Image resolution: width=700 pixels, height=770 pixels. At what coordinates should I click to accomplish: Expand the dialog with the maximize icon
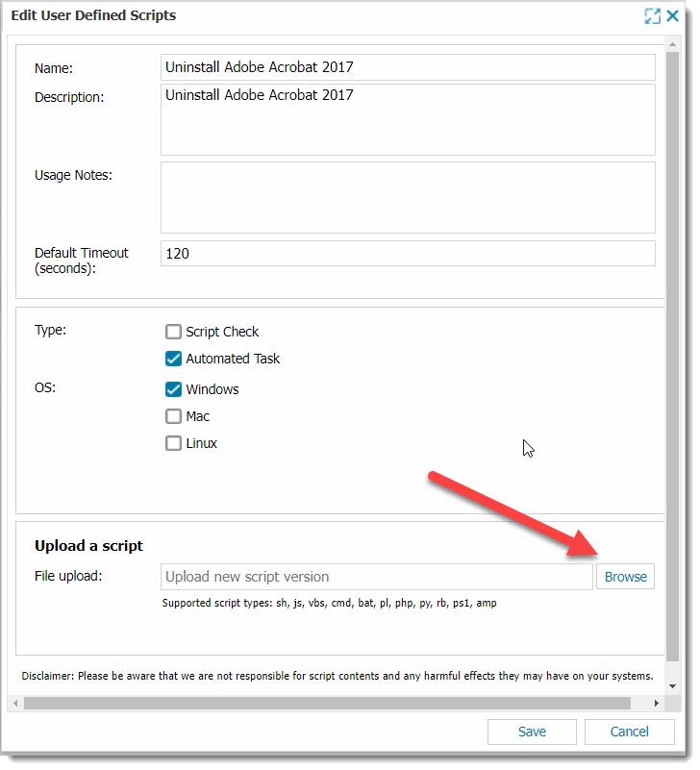pos(653,16)
